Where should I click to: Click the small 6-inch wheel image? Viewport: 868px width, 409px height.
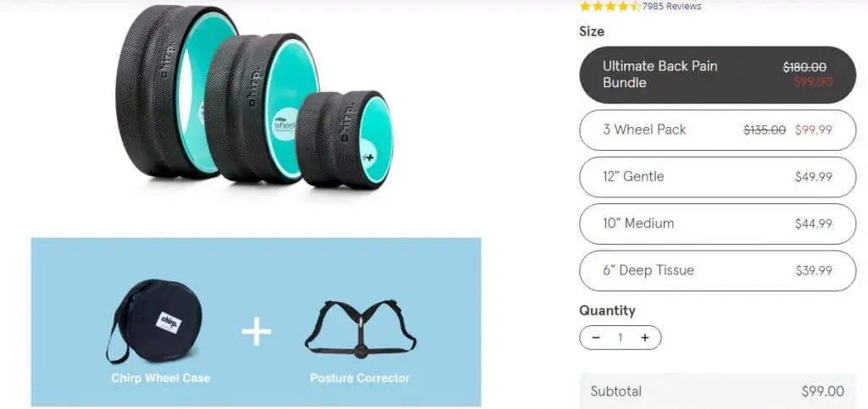point(344,140)
